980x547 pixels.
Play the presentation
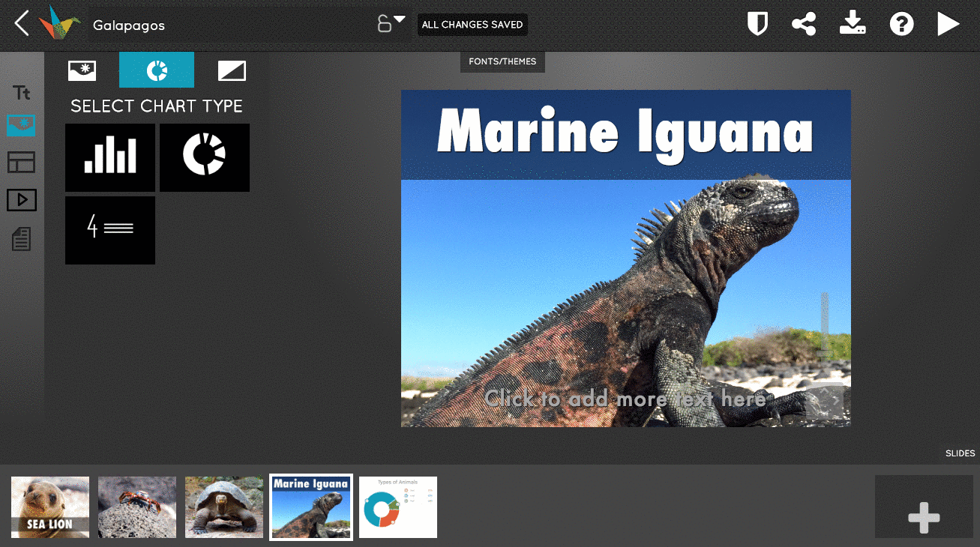click(x=948, y=24)
